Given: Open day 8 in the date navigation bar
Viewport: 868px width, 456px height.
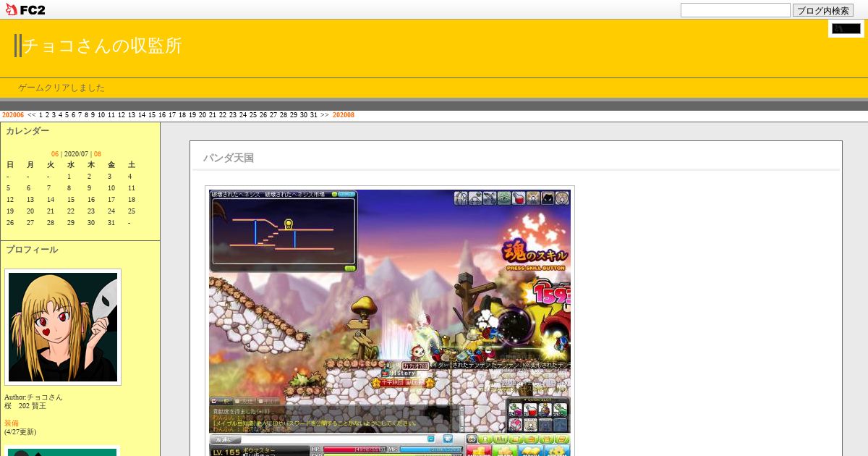Looking at the screenshot, I should click(x=87, y=115).
